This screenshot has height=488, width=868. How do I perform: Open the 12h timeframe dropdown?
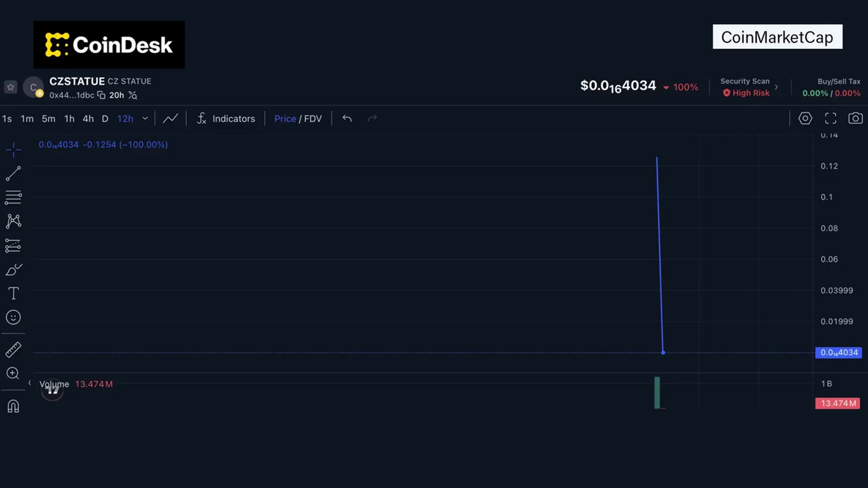click(x=145, y=118)
